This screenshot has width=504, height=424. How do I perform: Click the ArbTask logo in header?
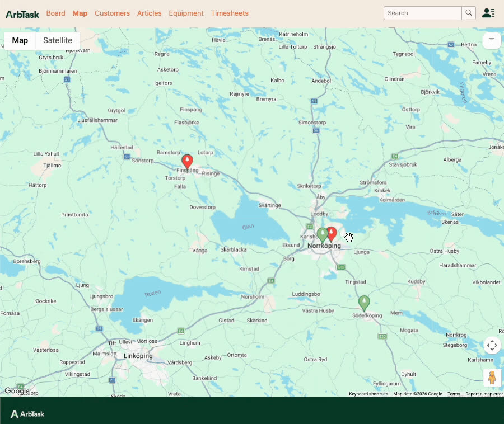[x=22, y=14]
